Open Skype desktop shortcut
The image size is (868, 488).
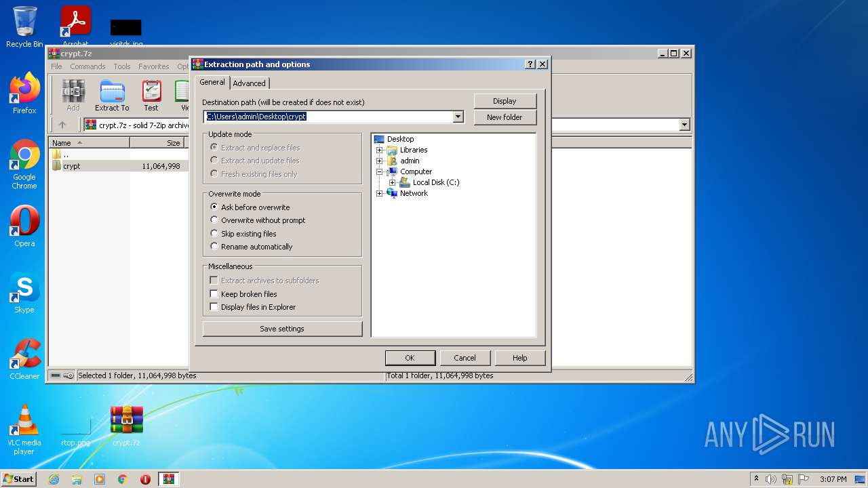click(24, 293)
